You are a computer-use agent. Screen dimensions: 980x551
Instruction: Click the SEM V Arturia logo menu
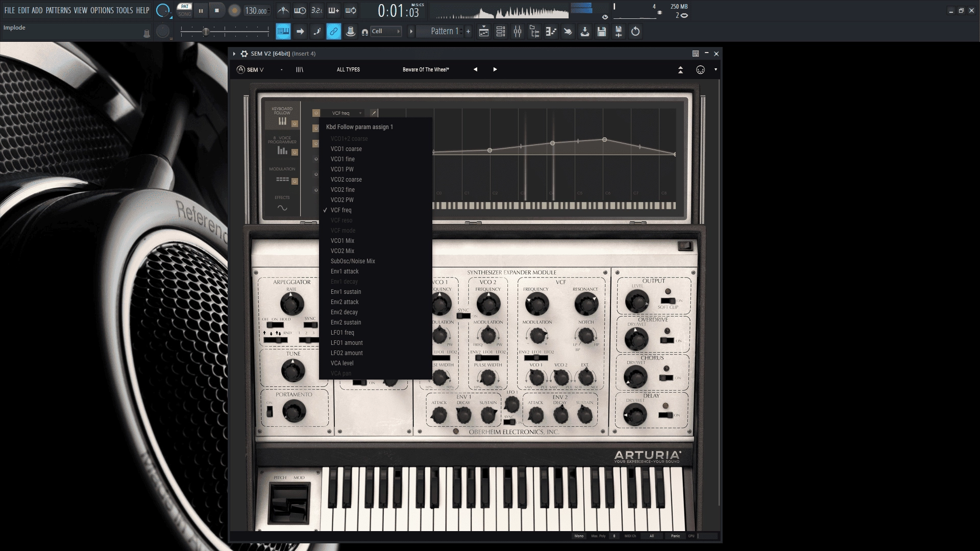tap(251, 70)
